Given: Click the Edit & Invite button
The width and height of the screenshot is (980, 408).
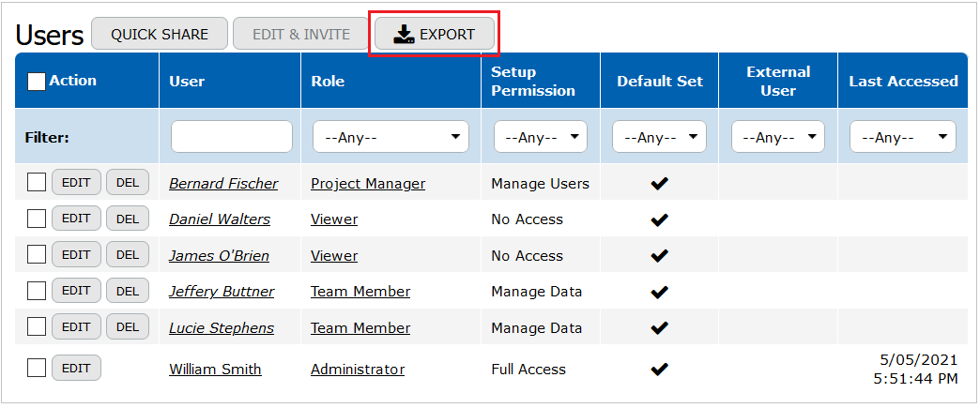Looking at the screenshot, I should coord(300,34).
